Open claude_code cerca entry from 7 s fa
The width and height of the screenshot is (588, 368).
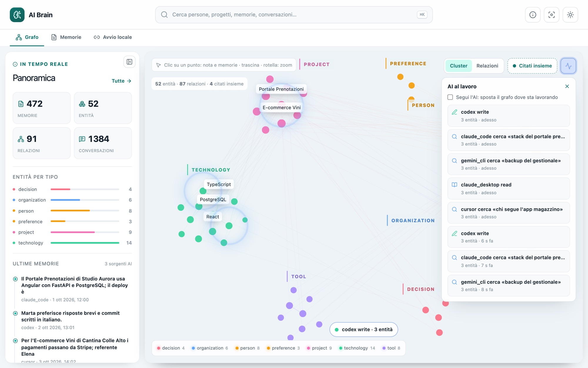(x=509, y=261)
